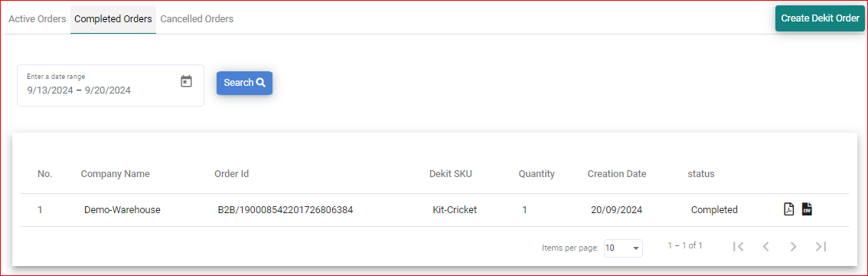
Task: Open the Items per page dropdown
Action: click(623, 248)
